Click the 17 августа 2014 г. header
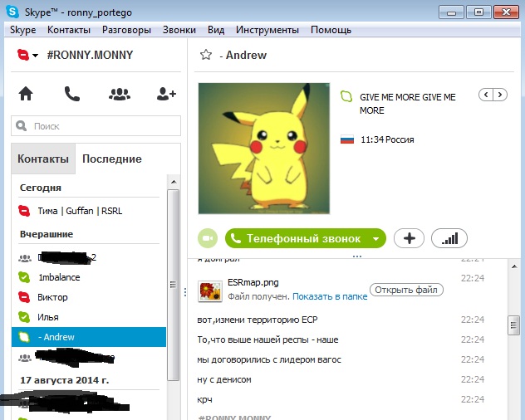Viewport: 525px width, 420px height. pos(64,380)
